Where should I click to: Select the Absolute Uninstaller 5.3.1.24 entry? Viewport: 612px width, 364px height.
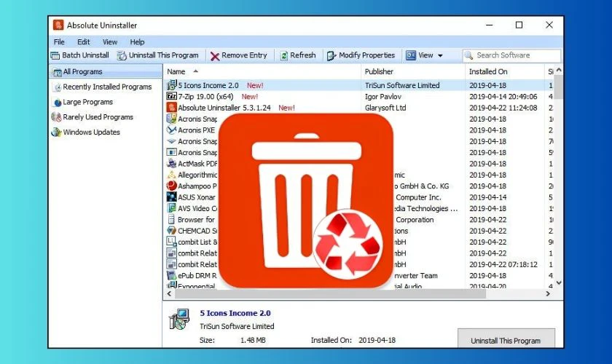tap(224, 108)
